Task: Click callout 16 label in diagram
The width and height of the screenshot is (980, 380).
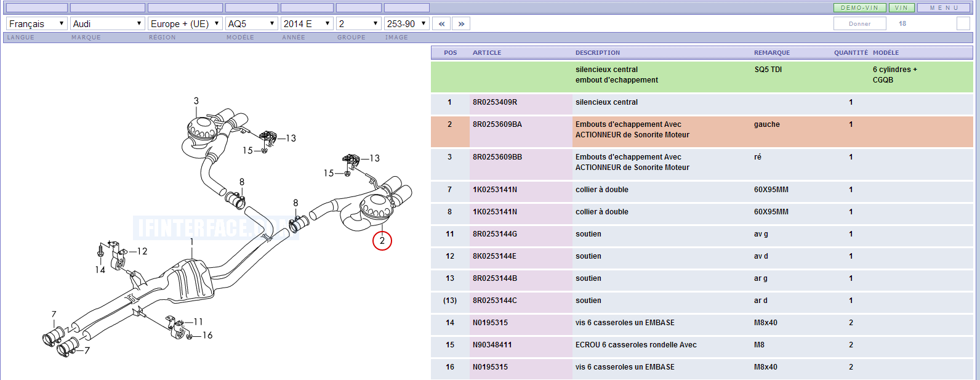Action: pos(207,336)
